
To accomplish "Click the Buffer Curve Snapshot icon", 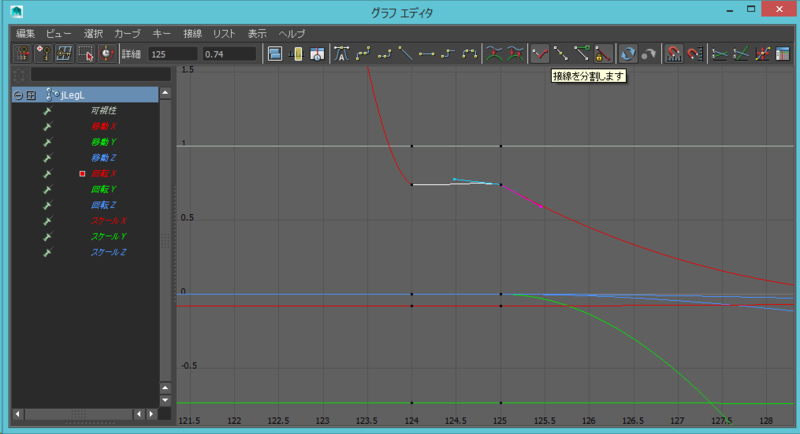I will point(494,54).
